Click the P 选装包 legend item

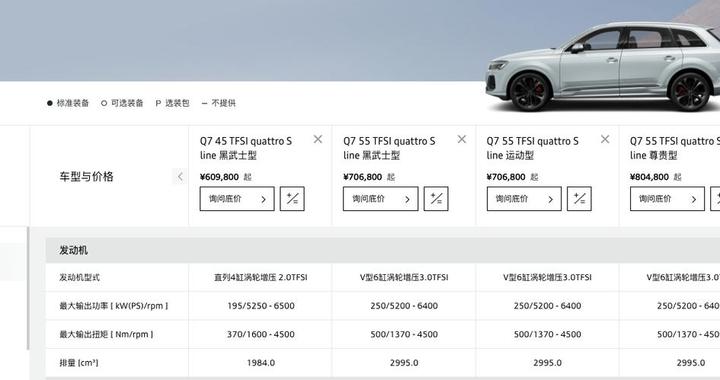(172, 103)
